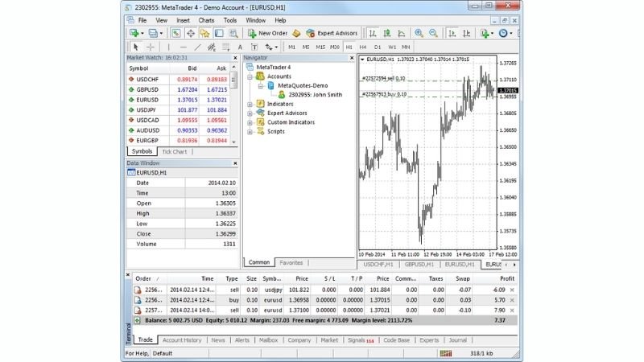The image size is (644, 362).
Task: Toggle the Terminal window toolbar button
Action: click(x=219, y=33)
